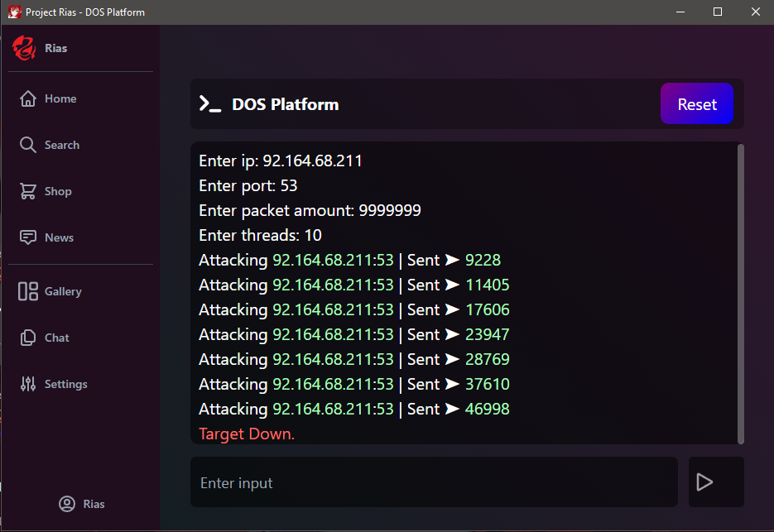Open the Chat icon in sidebar
This screenshot has height=532, width=774.
point(28,338)
